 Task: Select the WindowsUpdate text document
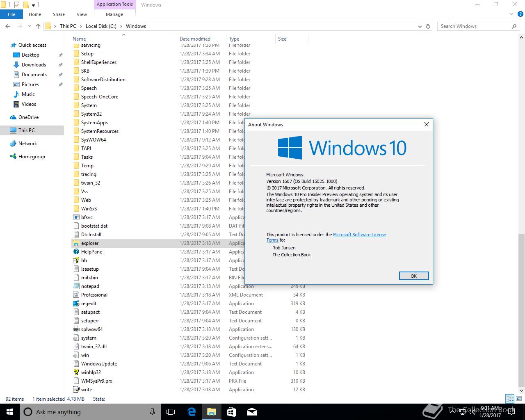point(99,364)
